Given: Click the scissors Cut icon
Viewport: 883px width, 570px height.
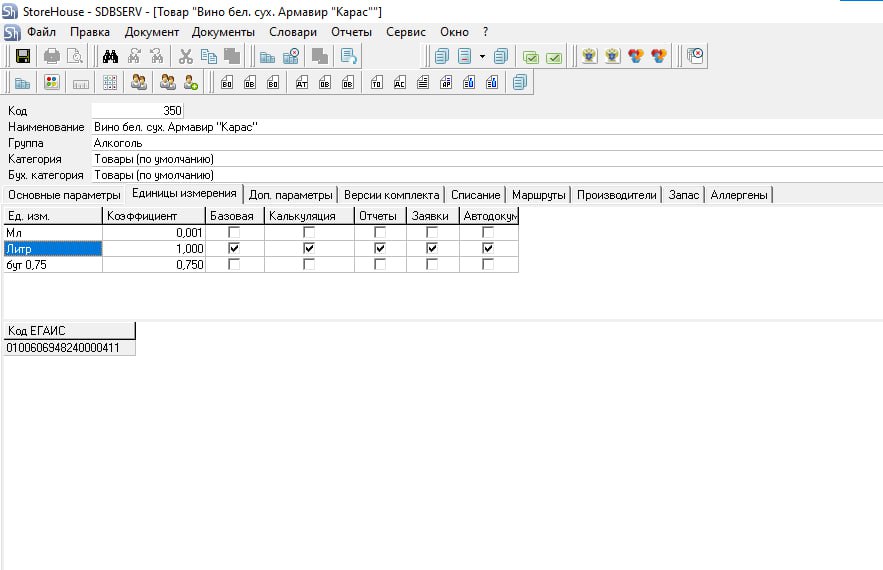Looking at the screenshot, I should (185, 57).
